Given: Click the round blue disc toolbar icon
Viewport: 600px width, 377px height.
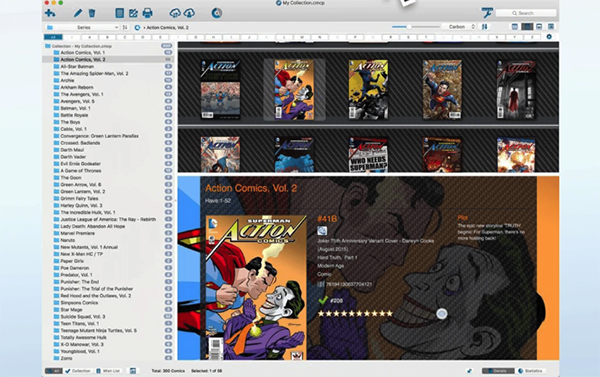Looking at the screenshot, I should pyautogui.click(x=217, y=13).
